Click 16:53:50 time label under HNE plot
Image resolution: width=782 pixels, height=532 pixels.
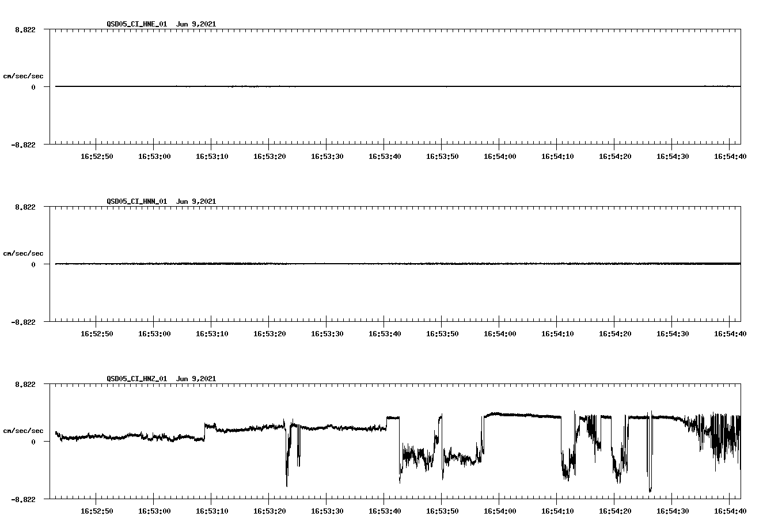(442, 157)
